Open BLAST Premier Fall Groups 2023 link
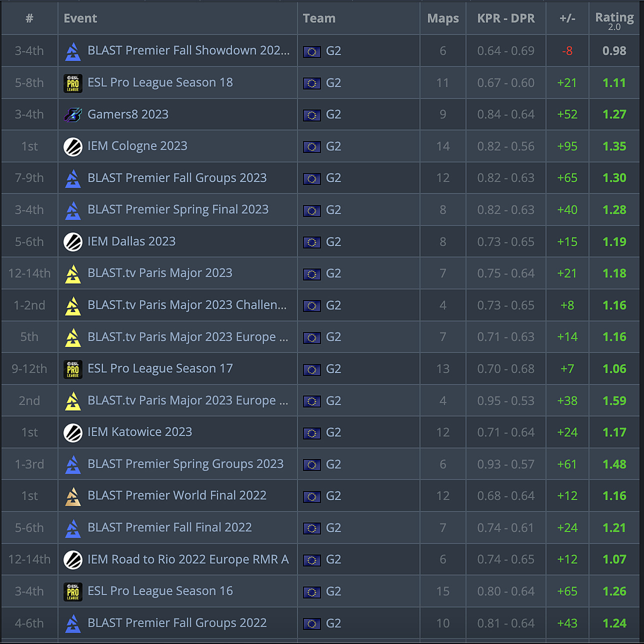The width and height of the screenshot is (644, 644). (177, 178)
